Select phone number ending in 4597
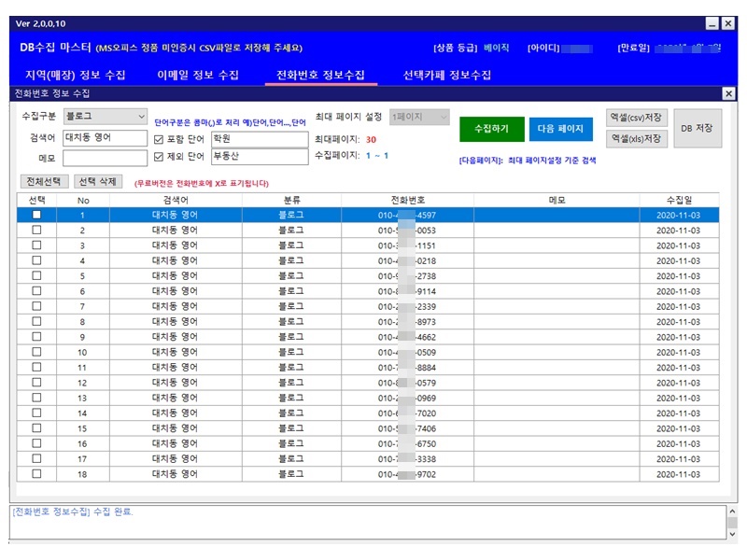This screenshot has width=747, height=560. point(407,216)
